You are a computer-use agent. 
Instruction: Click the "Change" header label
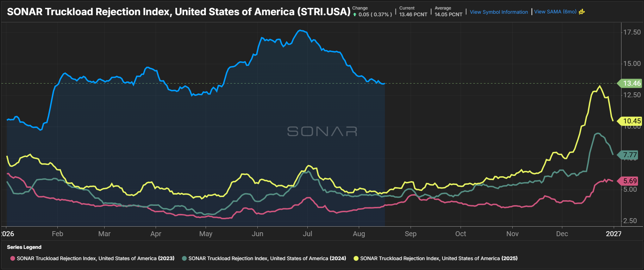click(x=360, y=8)
